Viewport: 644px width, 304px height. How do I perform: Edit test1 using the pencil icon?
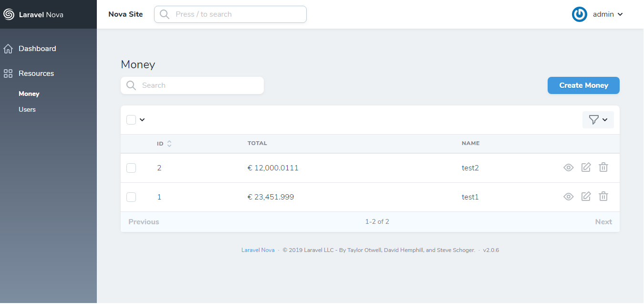point(586,197)
